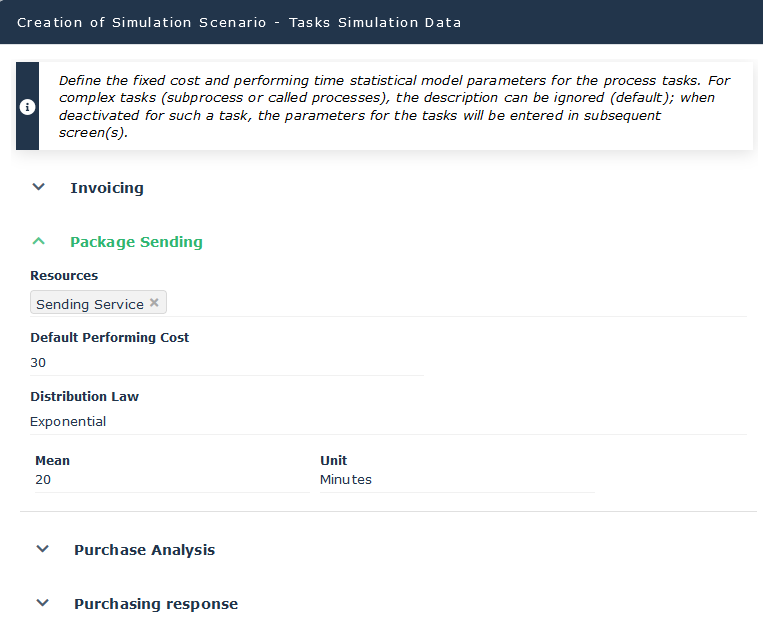The height and width of the screenshot is (626, 763).
Task: Click the bold Distribution Law label
Action: pyautogui.click(x=84, y=397)
